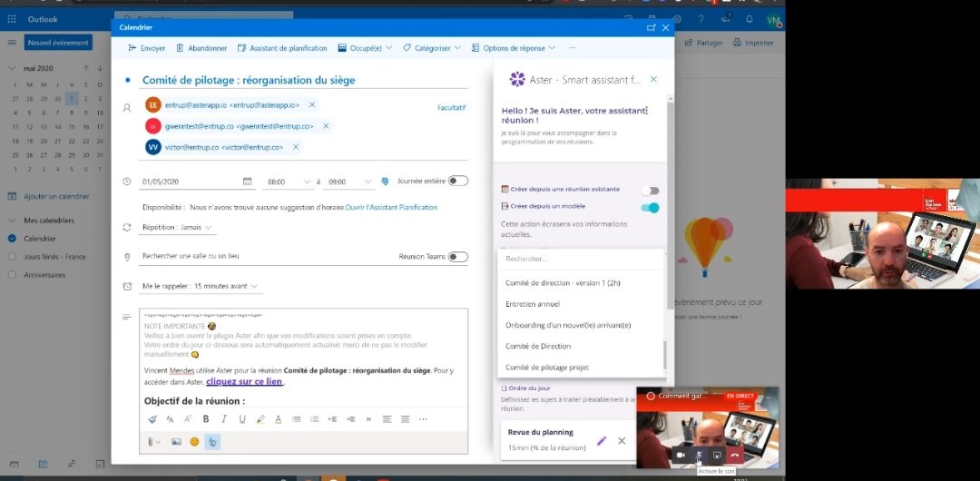Click the insert picture icon
Image resolution: width=980 pixels, height=481 pixels.
coord(176,442)
